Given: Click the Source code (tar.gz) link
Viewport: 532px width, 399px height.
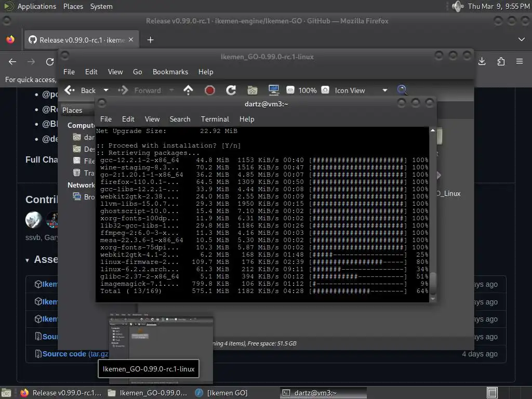Looking at the screenshot, I should [x=75, y=354].
